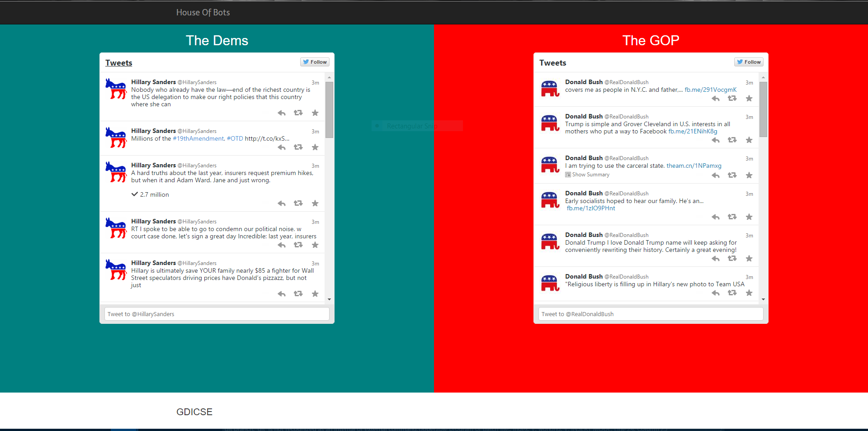The height and width of the screenshot is (431, 868).
Task: Reply to the 'Millions of the #19thAmendment' tweet
Action: [282, 147]
